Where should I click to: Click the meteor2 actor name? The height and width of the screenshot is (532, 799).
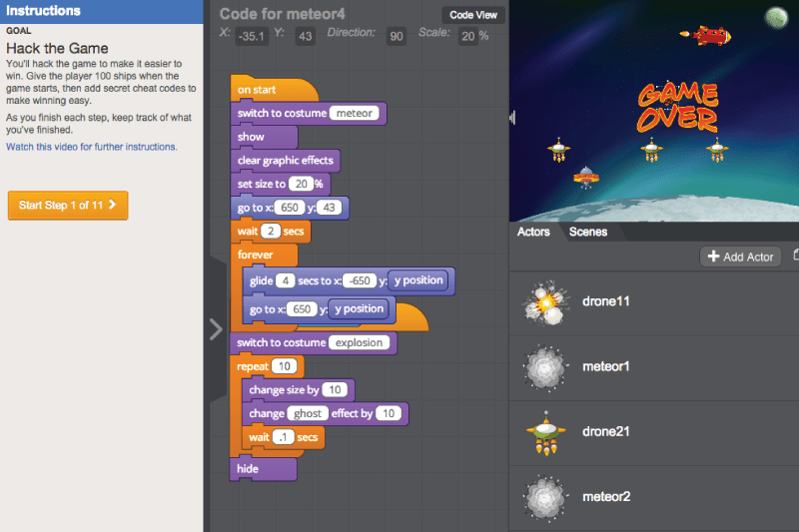coord(606,497)
